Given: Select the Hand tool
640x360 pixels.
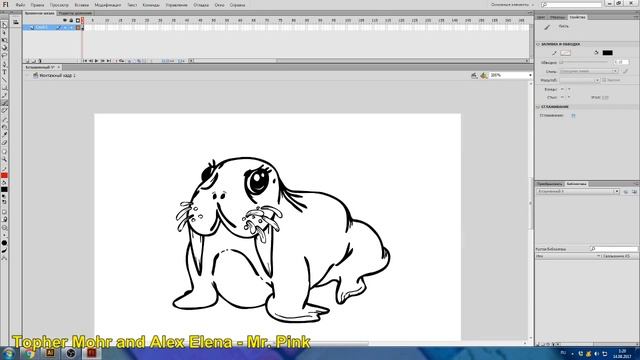Looking at the screenshot, I should tap(4, 152).
